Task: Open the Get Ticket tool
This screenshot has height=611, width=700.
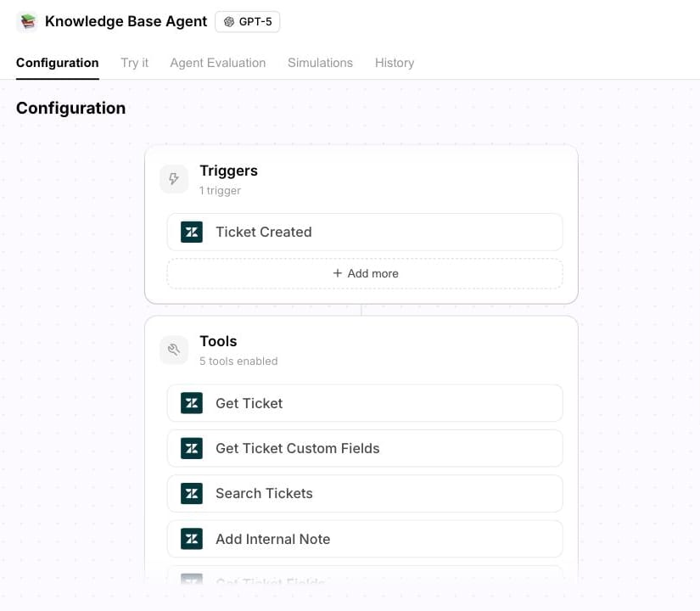Action: 365,403
